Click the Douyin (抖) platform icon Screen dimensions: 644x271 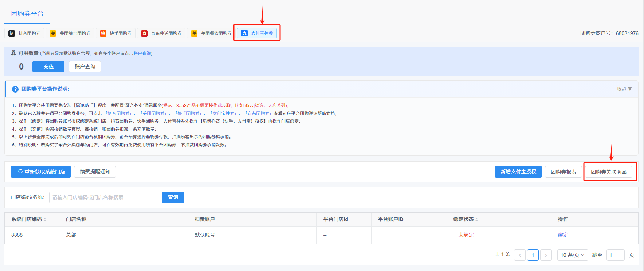click(x=12, y=34)
